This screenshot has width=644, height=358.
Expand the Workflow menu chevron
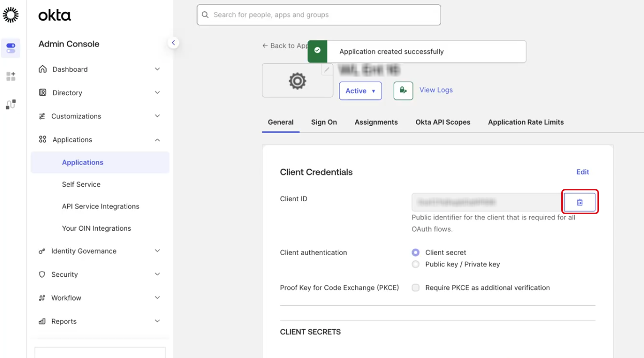[x=157, y=297]
